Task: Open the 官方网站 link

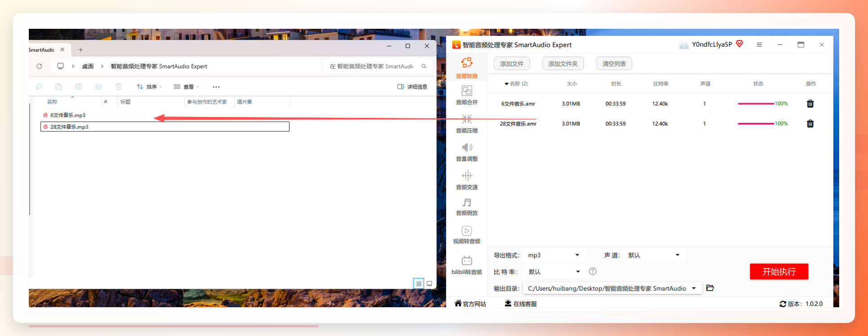Action: (470, 304)
